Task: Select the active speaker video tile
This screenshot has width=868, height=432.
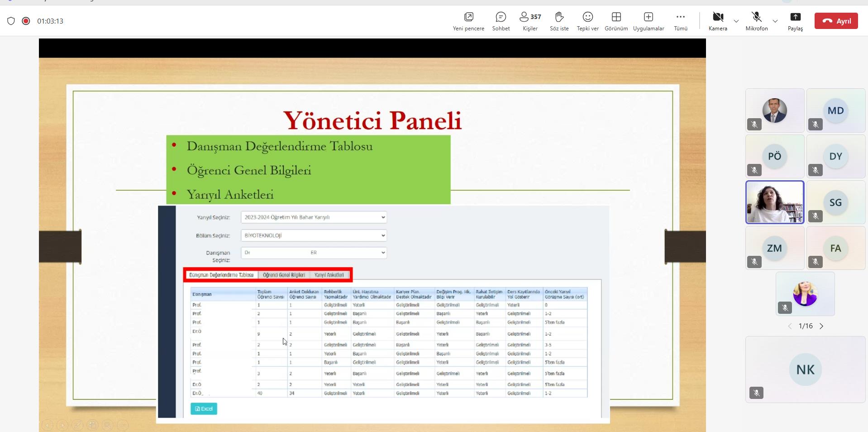Action: tap(774, 202)
